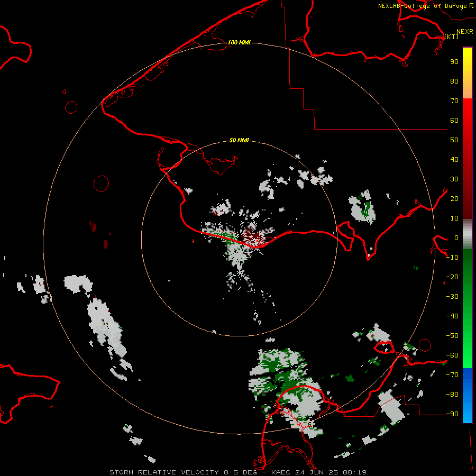Click the -40 value on the velocity scale
The image size is (476, 476).
452,316
